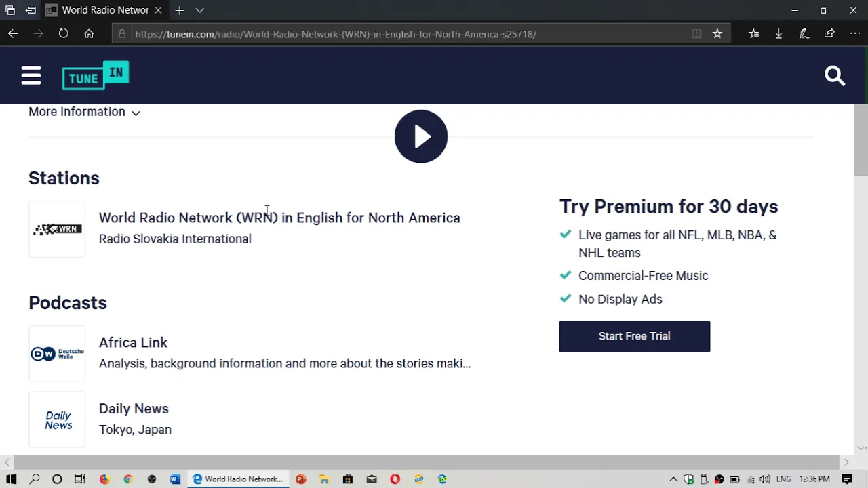Launch Opera from the taskbar
This screenshot has width=868, height=488.
(x=395, y=479)
